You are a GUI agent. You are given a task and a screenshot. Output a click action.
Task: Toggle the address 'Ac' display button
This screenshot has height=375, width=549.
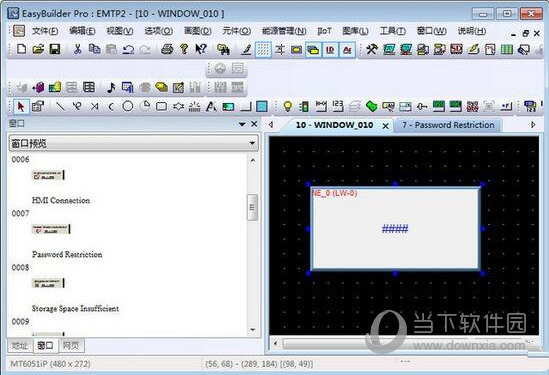point(347,49)
